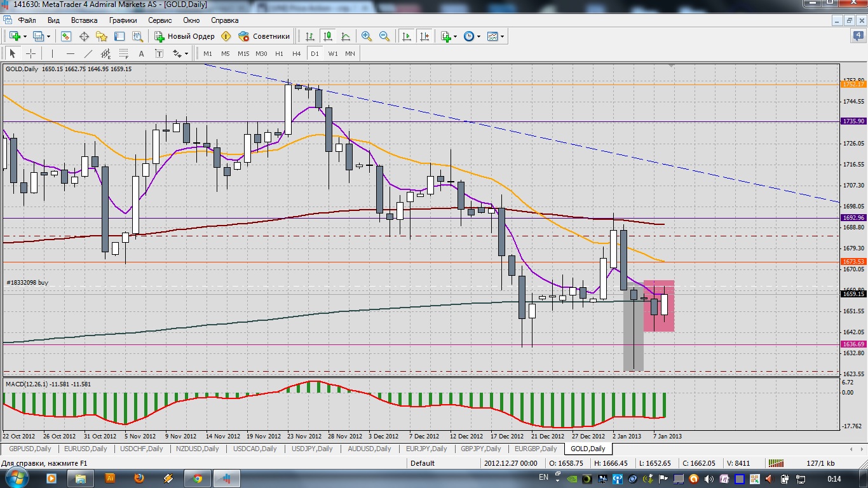
Task: Select the Equidistant Channel tool
Action: tap(105, 53)
